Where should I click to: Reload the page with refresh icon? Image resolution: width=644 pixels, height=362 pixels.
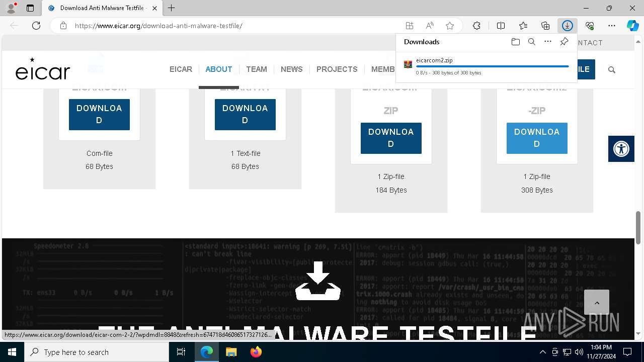point(36,26)
